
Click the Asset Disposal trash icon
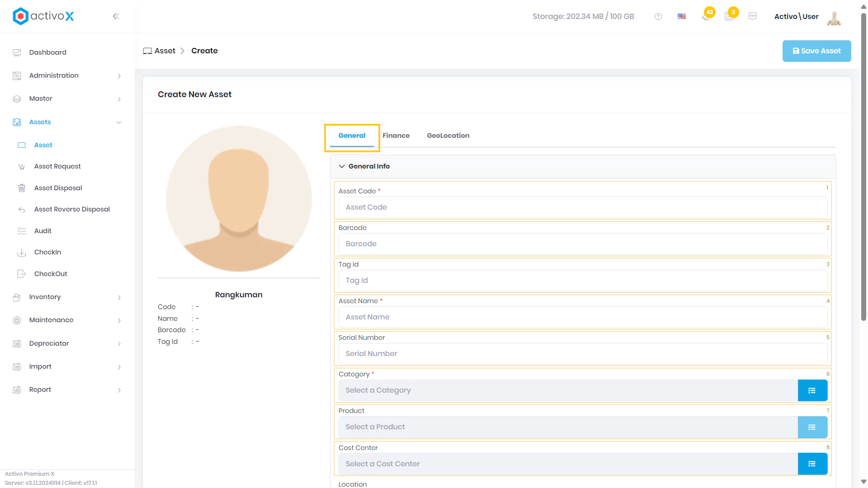pyautogui.click(x=21, y=188)
